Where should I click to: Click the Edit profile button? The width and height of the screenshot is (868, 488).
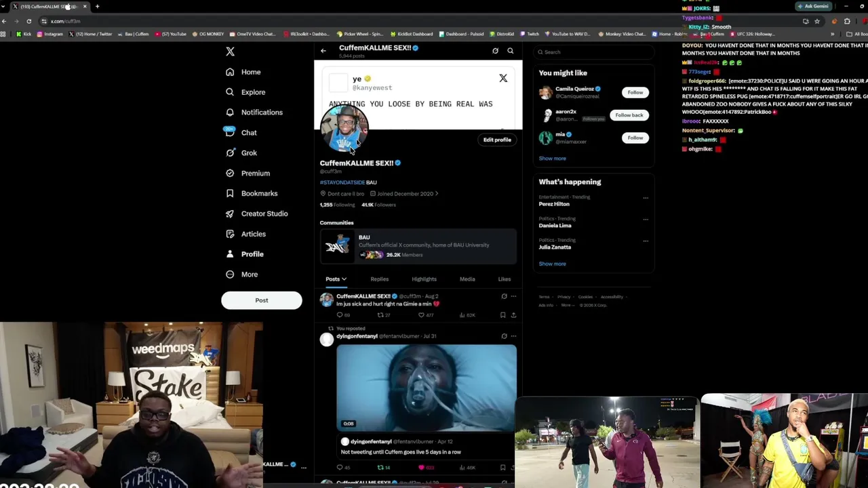tap(497, 140)
